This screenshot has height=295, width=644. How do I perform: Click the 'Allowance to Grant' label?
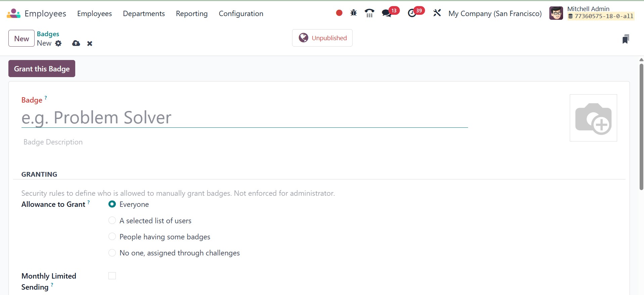[53, 204]
